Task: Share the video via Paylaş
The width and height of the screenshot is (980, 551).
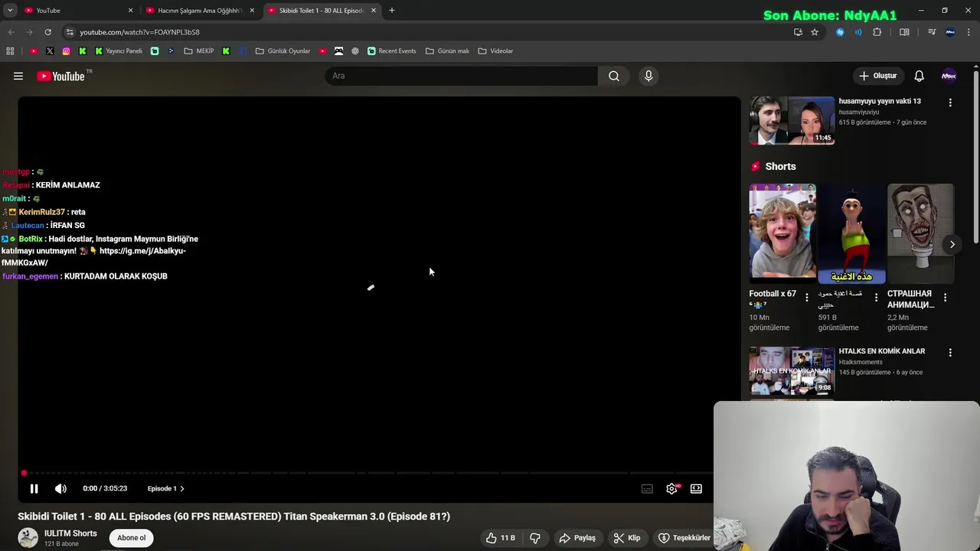Action: (x=577, y=538)
